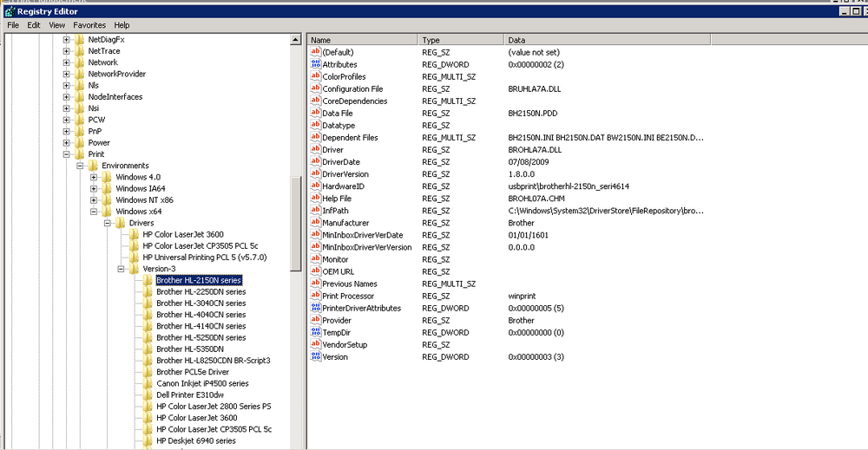Collapse the Version-3 key
The width and height of the screenshot is (868, 450).
click(121, 270)
